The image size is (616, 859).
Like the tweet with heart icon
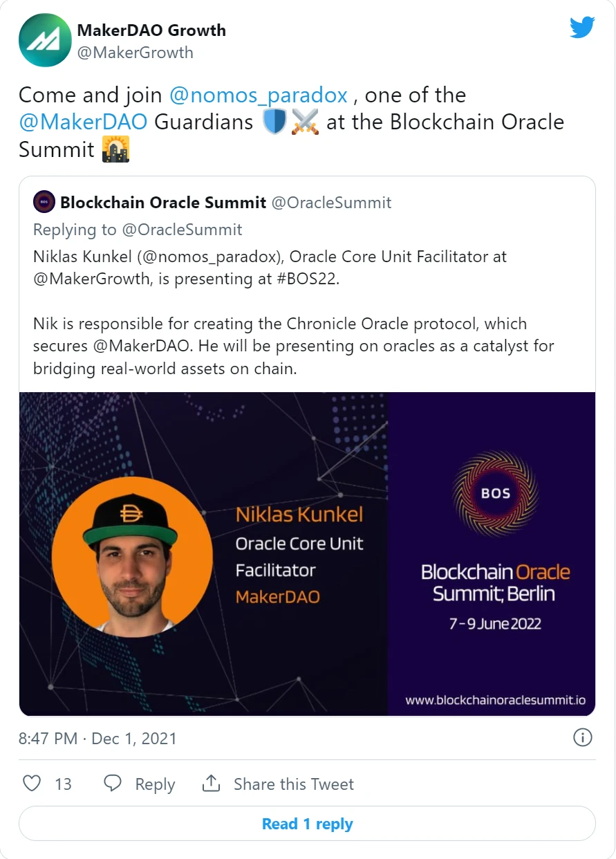[x=32, y=784]
